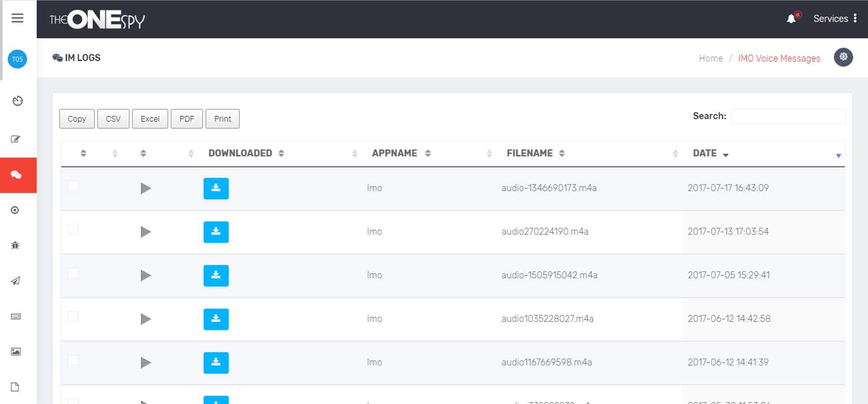868x404 pixels.
Task: Check the box for audio-1346690173.m4a row
Action: (x=73, y=186)
